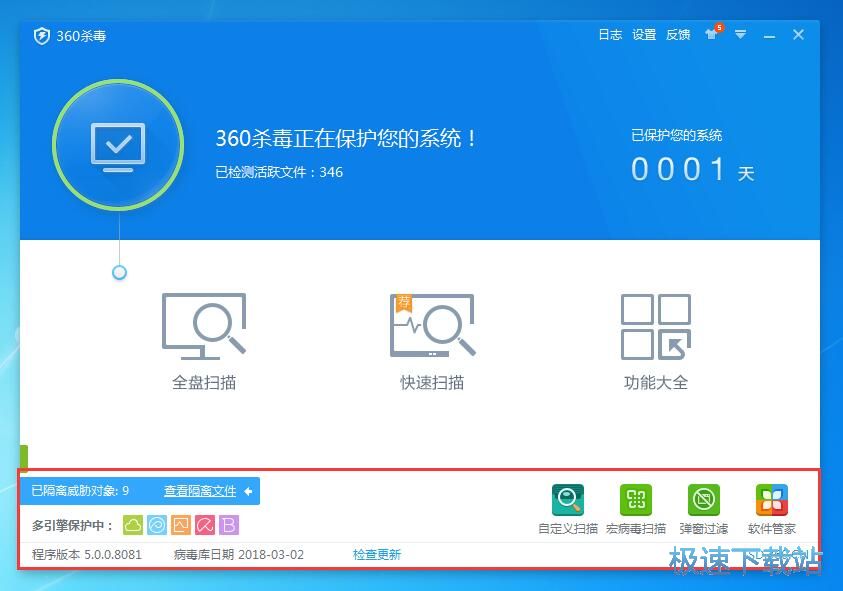Collapse the quarantine bar arrow
Screen dimensions: 843x591
tap(248, 491)
